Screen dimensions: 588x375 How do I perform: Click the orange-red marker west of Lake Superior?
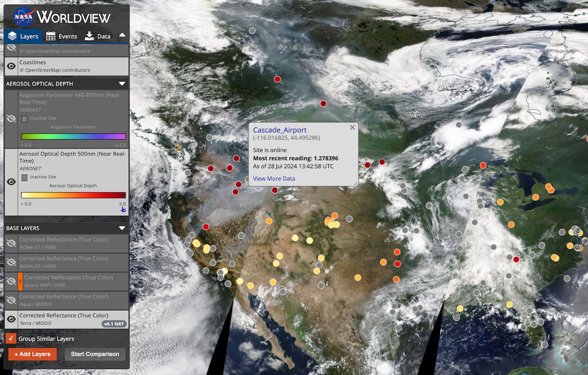[483, 165]
